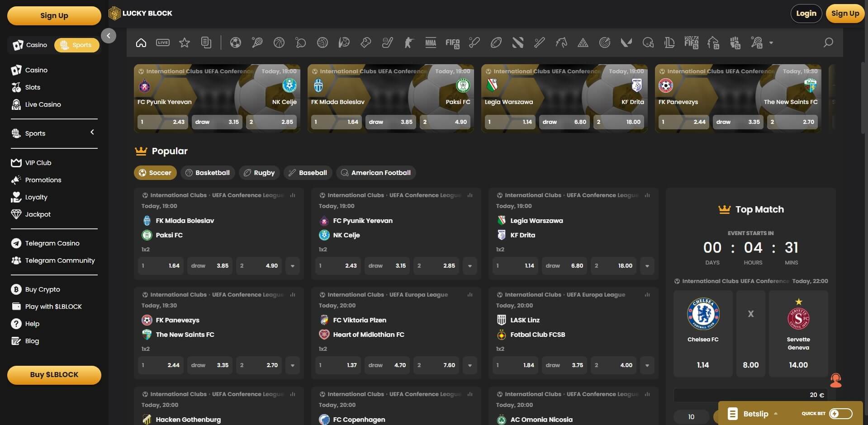Switch to Sports mode toggle in sidebar
This screenshot has height=425, width=868.
[76, 45]
